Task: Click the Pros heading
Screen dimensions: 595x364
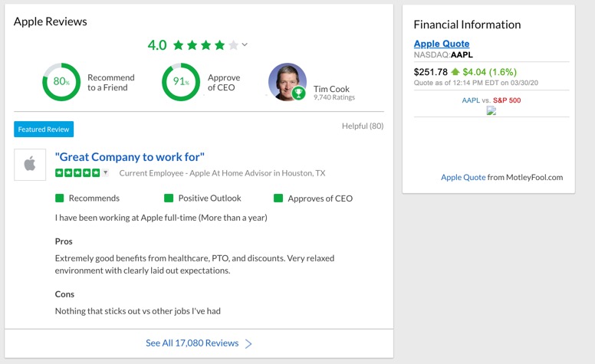Action: (64, 241)
